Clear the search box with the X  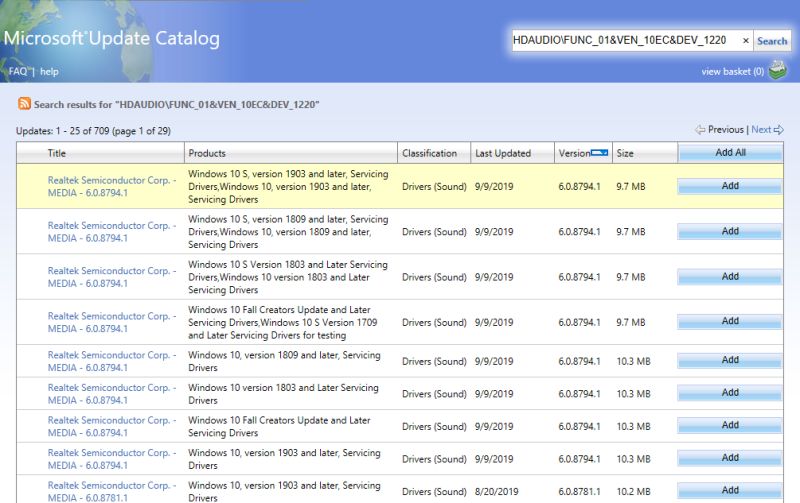point(745,41)
